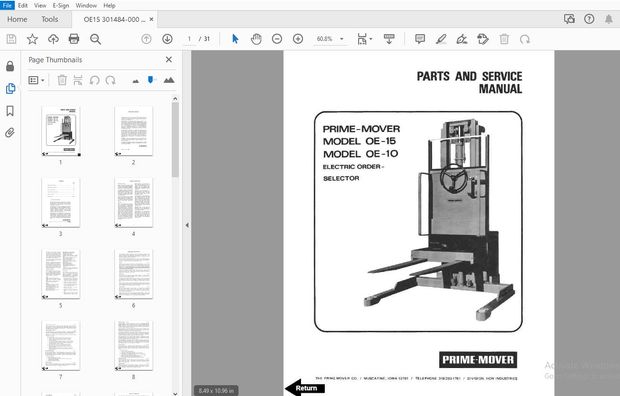
Task: Close the OE15 document tab
Action: coord(151,19)
